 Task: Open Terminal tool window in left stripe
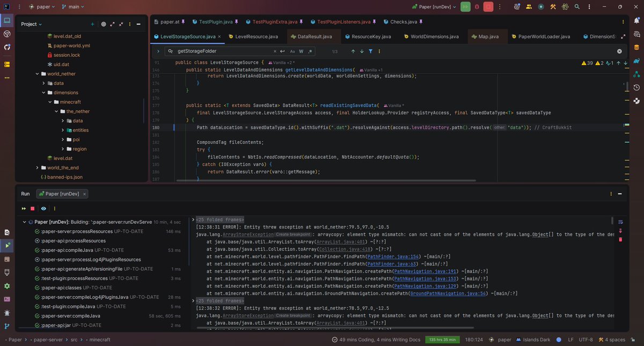[x=7, y=299]
